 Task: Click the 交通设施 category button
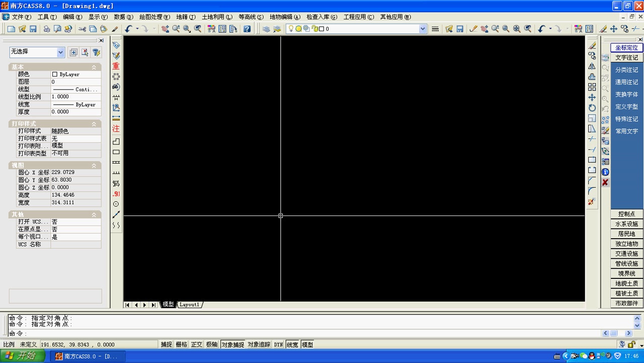(x=626, y=254)
